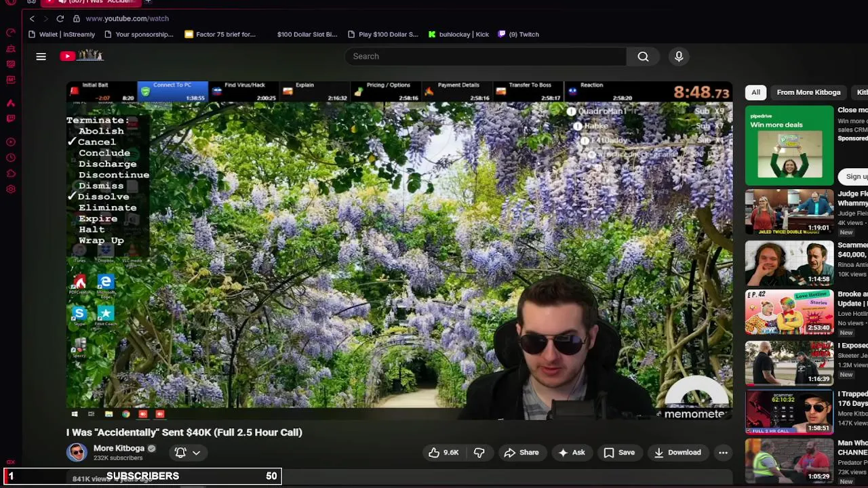The height and width of the screenshot is (488, 868).
Task: Open the Pipedrive Win more deals ad thumbnail
Action: tap(789, 146)
